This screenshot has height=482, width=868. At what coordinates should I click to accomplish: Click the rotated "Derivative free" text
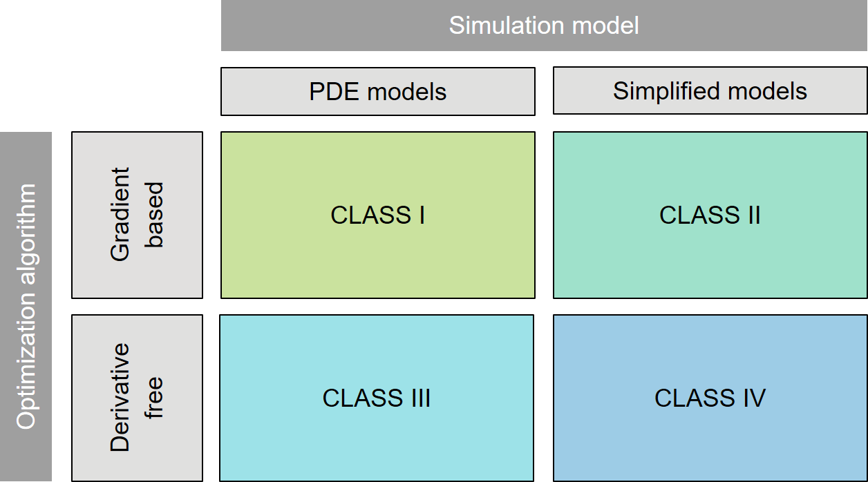click(x=137, y=397)
